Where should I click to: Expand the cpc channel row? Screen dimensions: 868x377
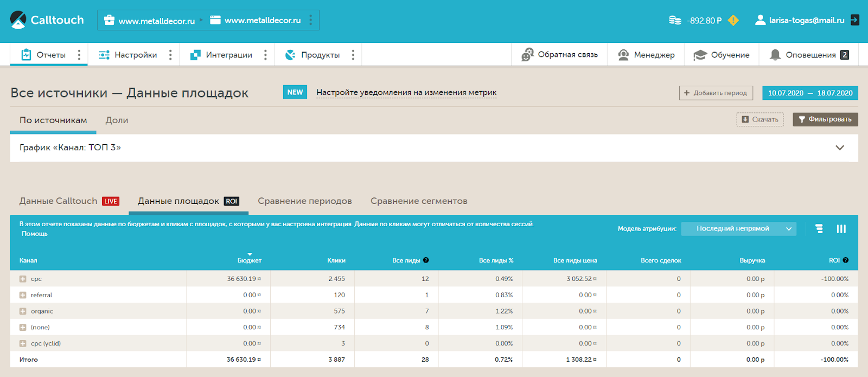23,279
